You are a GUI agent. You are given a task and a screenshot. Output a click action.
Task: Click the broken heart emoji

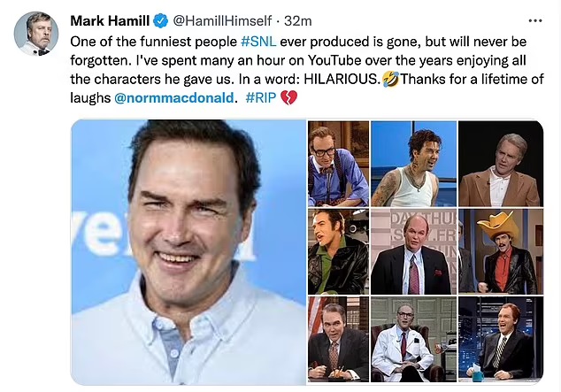coord(288,97)
